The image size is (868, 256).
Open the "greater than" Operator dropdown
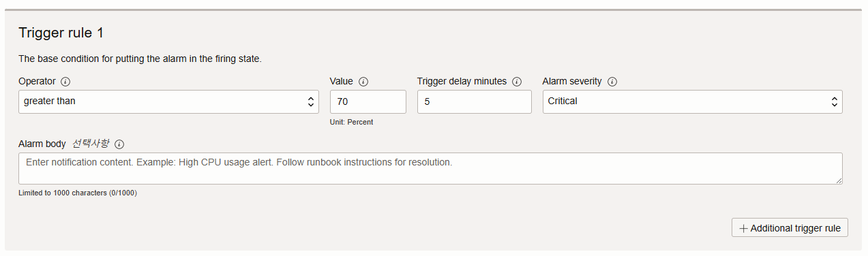[x=168, y=101]
